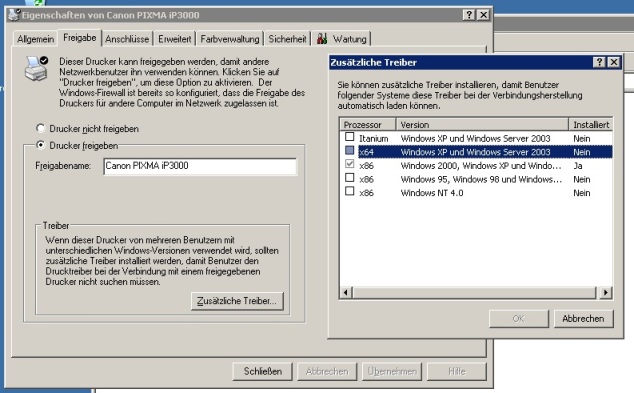Viewport: 634px width, 393px height.
Task: Select 'Windows 95, Windows 98 und Windows...' text
Action: (x=481, y=179)
